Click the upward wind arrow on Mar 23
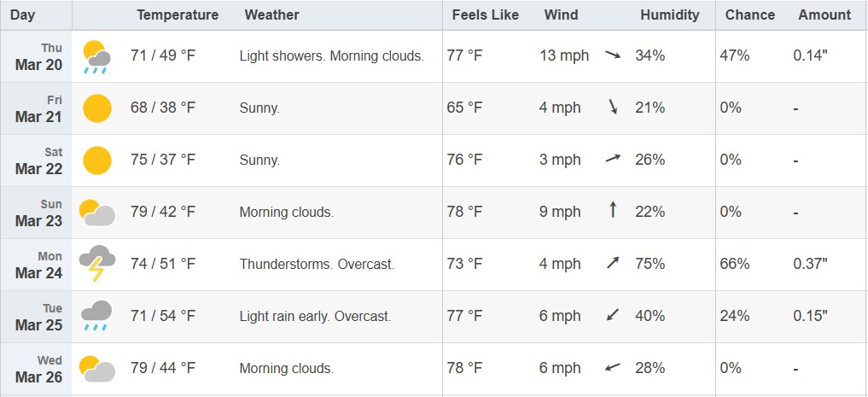 coord(613,210)
